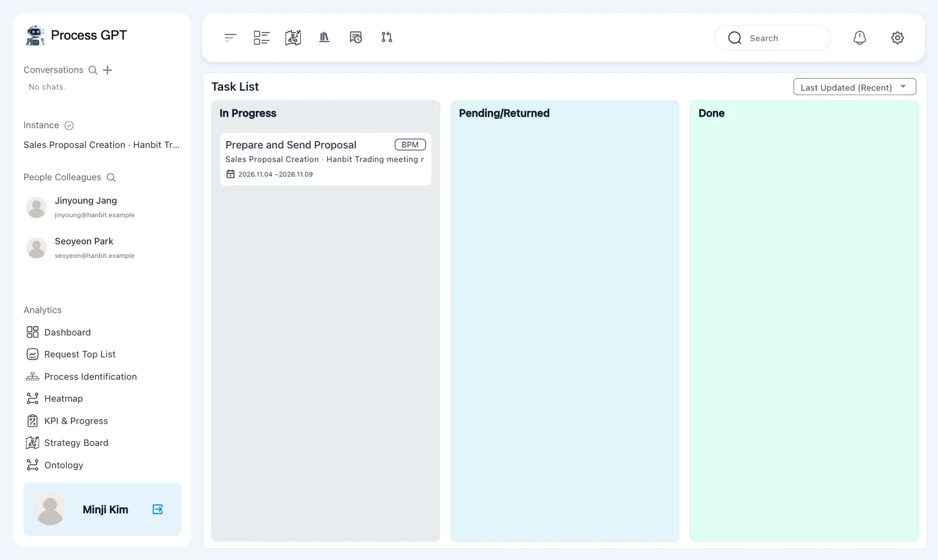Click the 'No chats.' text
938x560 pixels.
47,87
